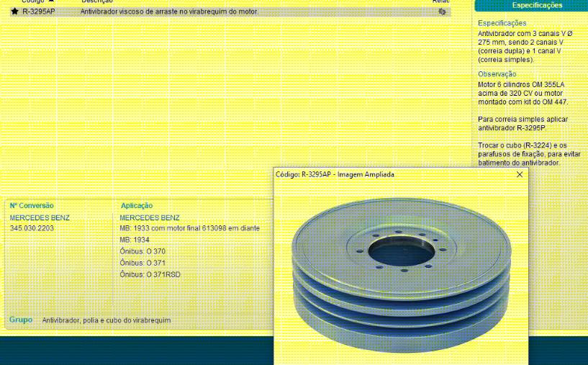Click the star icon beside R-3295AP
Screen dimensions: 588x365
tap(14, 12)
